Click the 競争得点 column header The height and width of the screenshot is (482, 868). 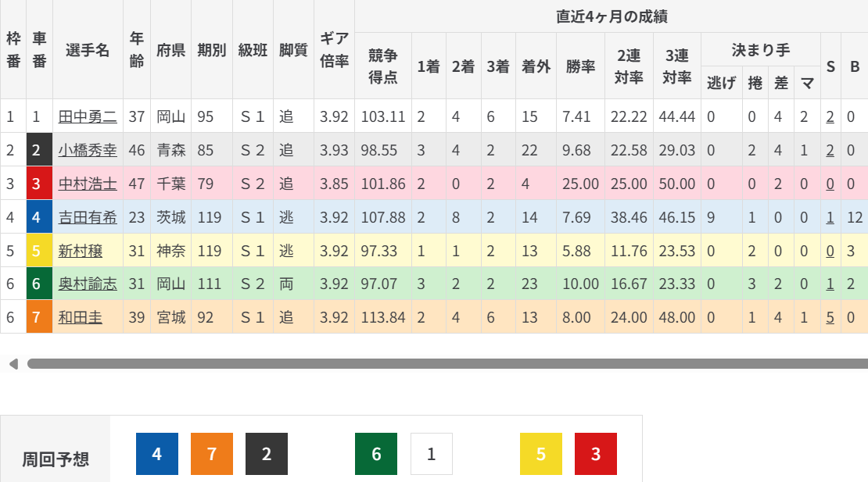pos(383,66)
